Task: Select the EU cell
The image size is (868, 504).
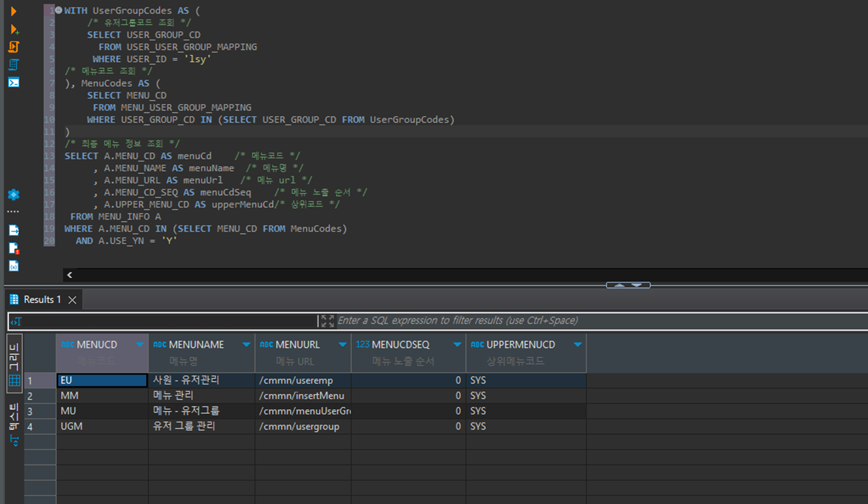Action: (x=102, y=380)
